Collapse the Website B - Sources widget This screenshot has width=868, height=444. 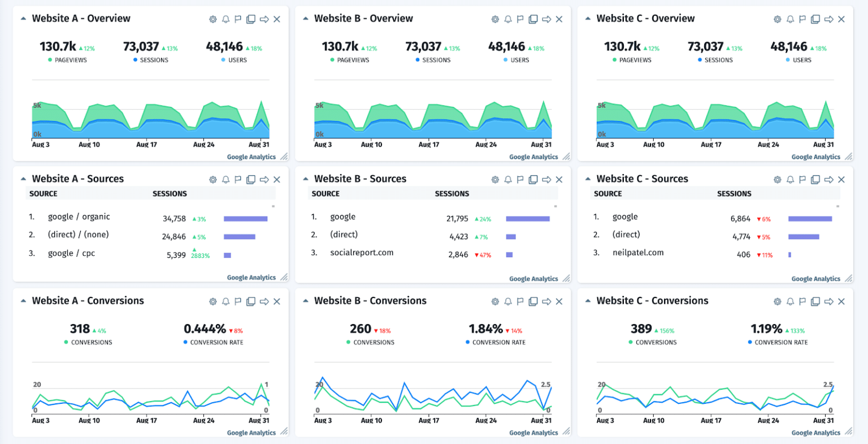pyautogui.click(x=305, y=179)
